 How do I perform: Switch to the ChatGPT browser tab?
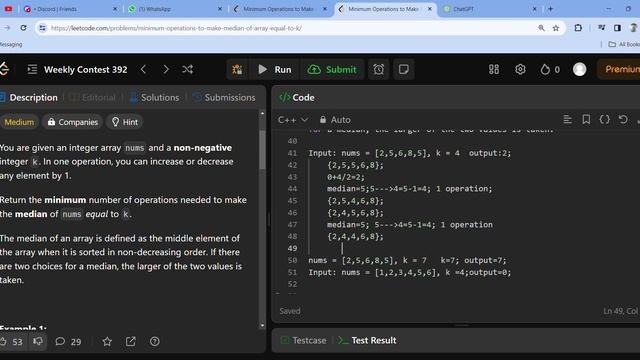click(x=490, y=9)
